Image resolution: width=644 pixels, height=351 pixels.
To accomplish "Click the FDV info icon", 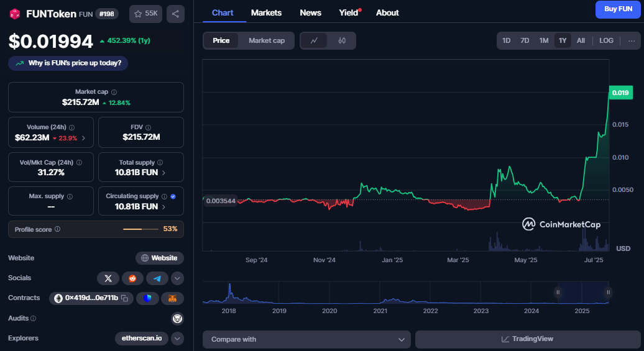I will point(149,127).
